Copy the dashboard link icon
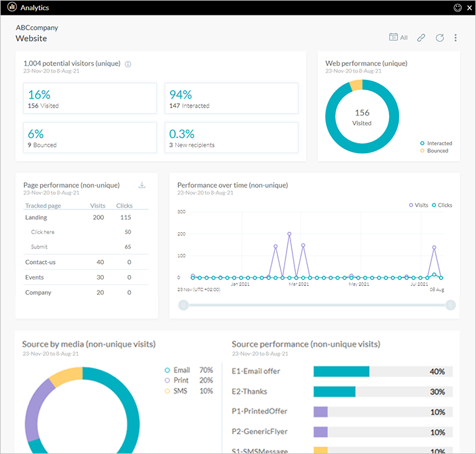 (x=421, y=38)
